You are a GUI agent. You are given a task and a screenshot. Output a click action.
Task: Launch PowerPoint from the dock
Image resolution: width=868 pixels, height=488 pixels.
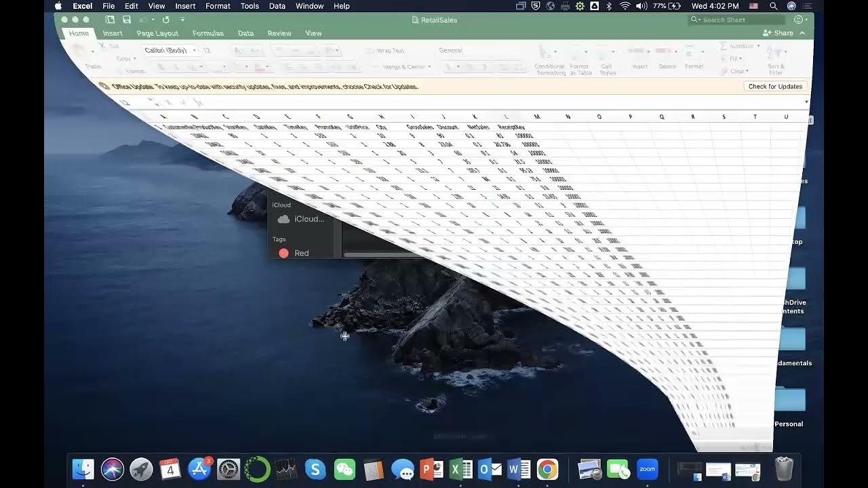[431, 469]
